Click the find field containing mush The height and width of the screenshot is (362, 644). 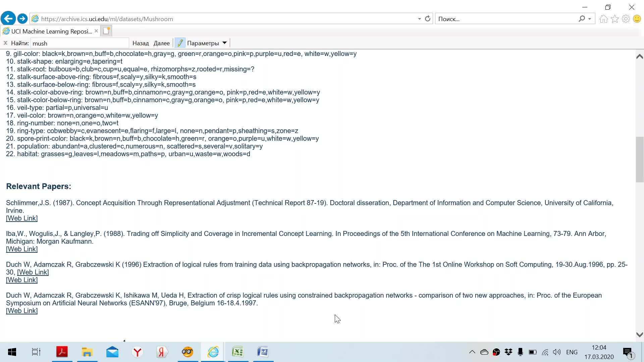point(79,43)
